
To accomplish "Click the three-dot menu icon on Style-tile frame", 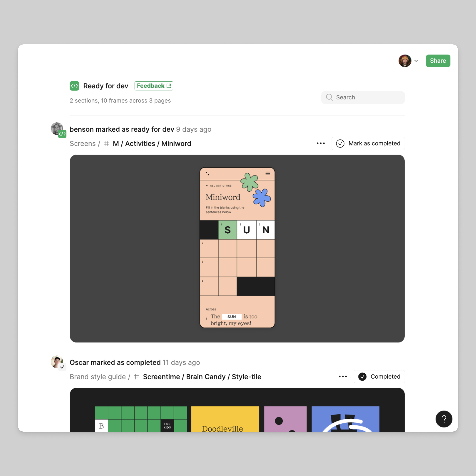I will pyautogui.click(x=343, y=376).
